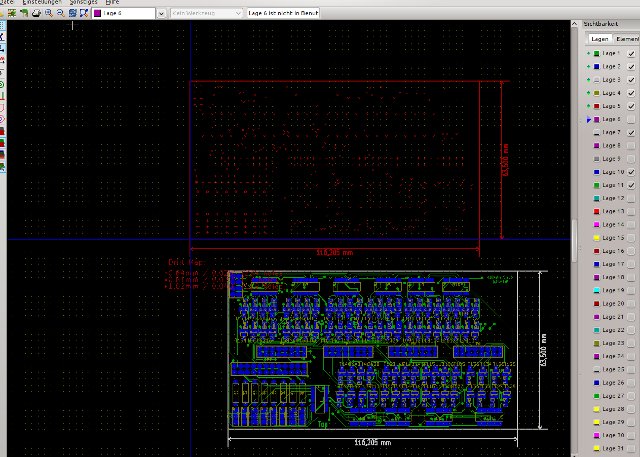The width and height of the screenshot is (640, 457).
Task: Select the Lage 13 layer name
Action: click(x=613, y=211)
